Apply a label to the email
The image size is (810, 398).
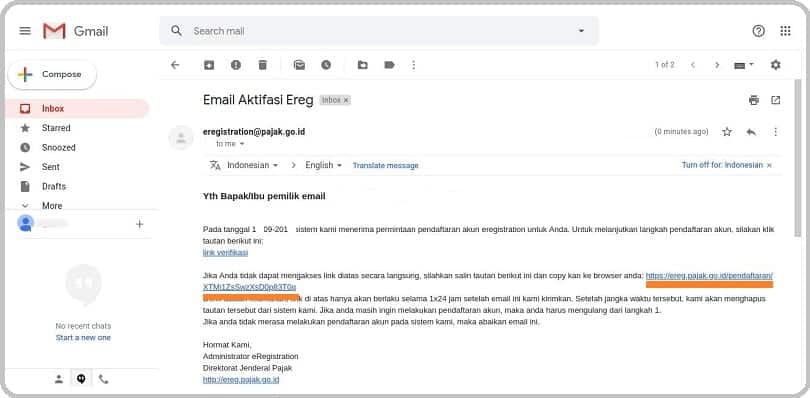click(x=390, y=65)
